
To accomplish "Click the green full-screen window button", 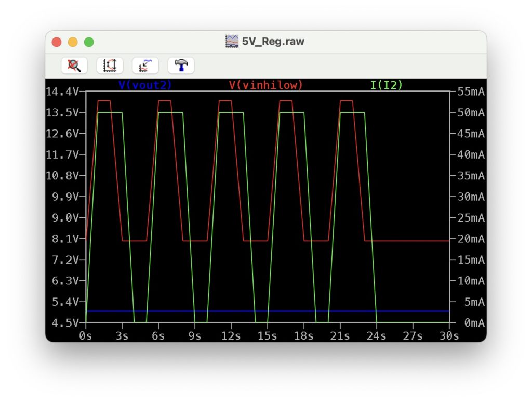I will (89, 42).
